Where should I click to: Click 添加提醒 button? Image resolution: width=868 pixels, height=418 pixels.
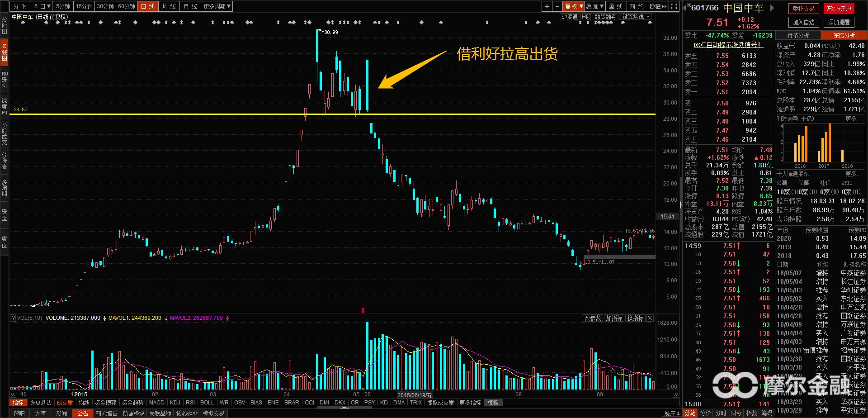839,22
